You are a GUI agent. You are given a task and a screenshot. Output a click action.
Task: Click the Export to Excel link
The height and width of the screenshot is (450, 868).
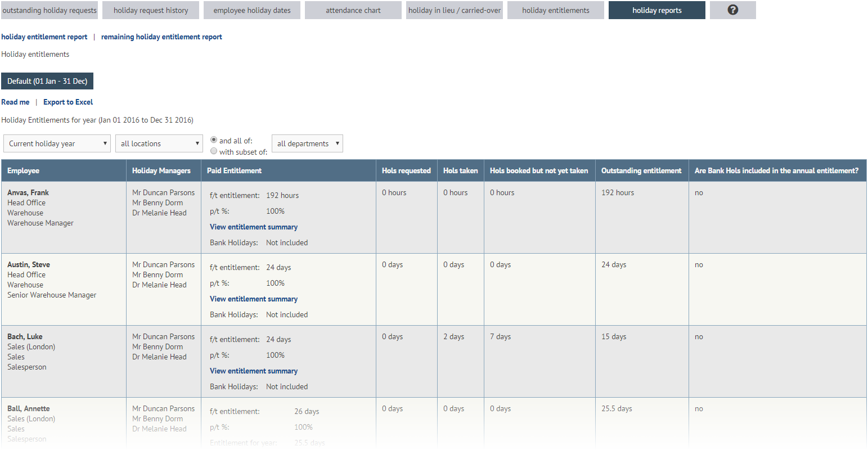pos(68,102)
